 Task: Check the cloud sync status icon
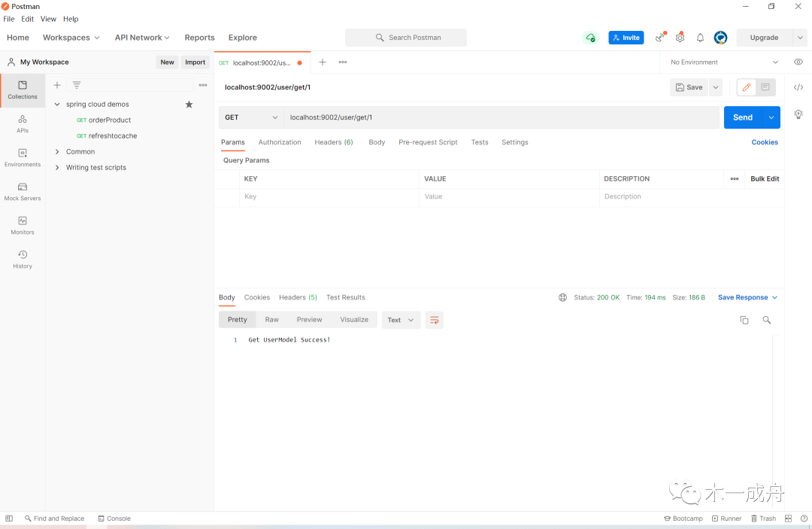pos(590,38)
